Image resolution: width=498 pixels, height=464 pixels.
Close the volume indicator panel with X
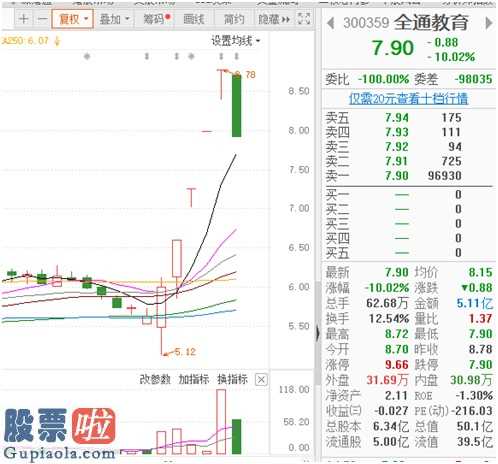[x=261, y=380]
